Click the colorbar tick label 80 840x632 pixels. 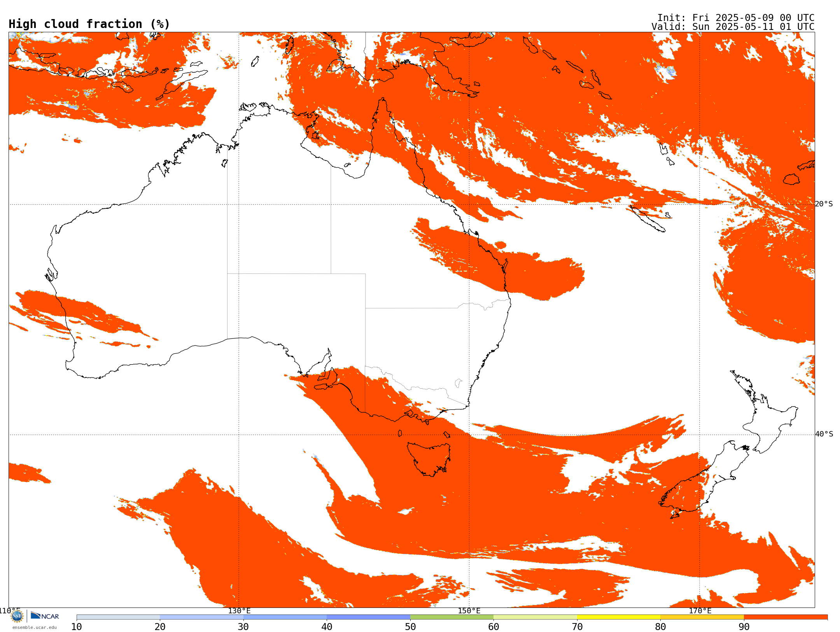[660, 627]
